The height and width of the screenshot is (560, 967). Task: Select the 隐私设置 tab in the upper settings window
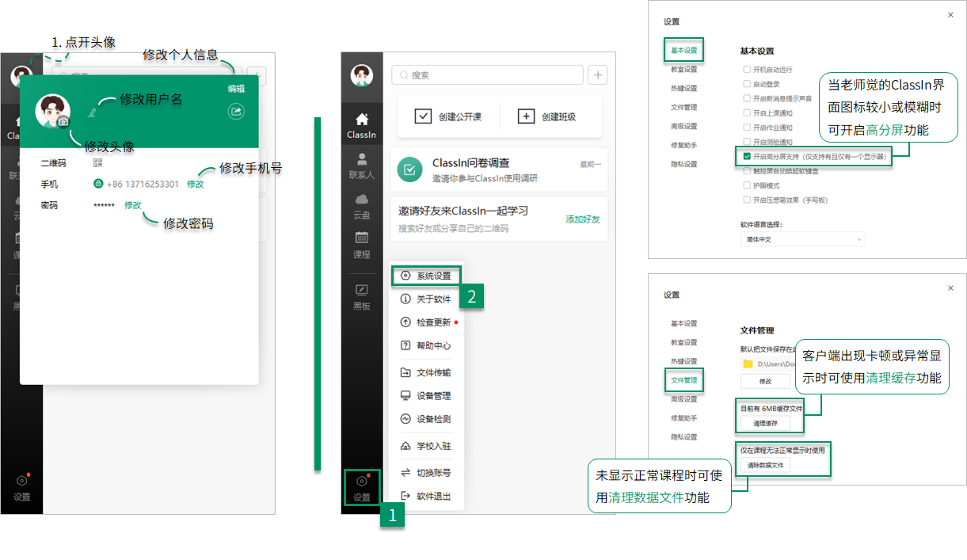pyautogui.click(x=684, y=164)
